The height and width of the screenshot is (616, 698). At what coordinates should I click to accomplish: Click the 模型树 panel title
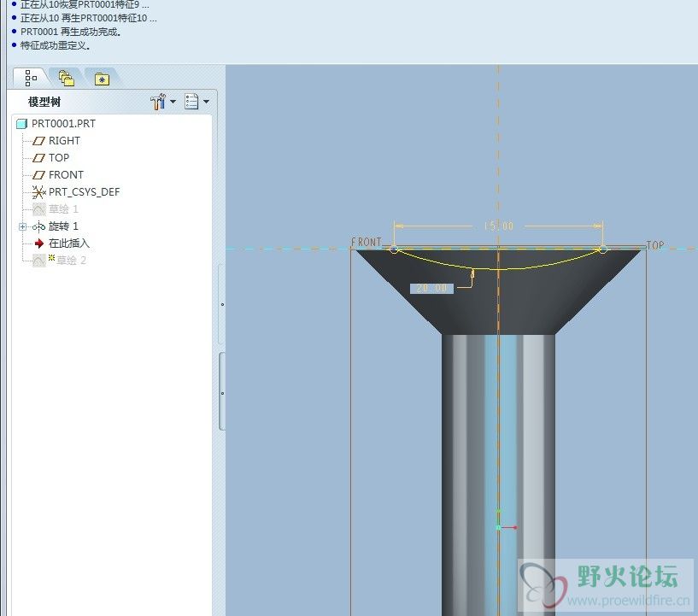44,102
